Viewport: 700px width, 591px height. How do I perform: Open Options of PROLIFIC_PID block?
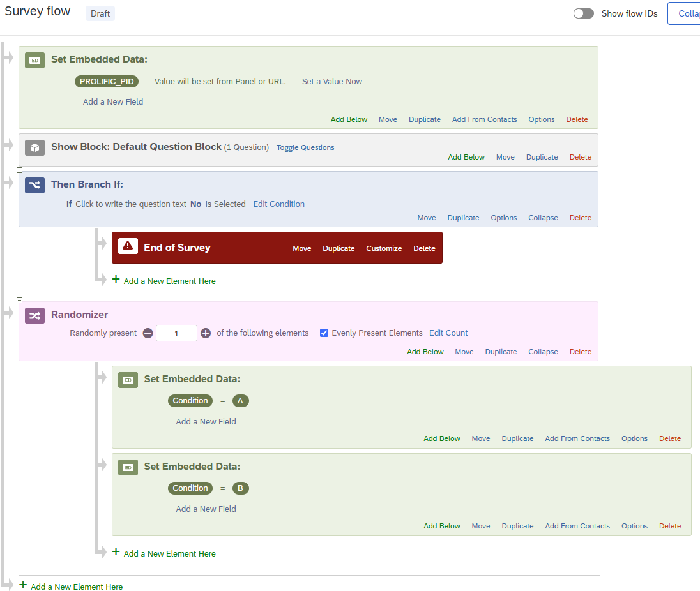pyautogui.click(x=542, y=119)
